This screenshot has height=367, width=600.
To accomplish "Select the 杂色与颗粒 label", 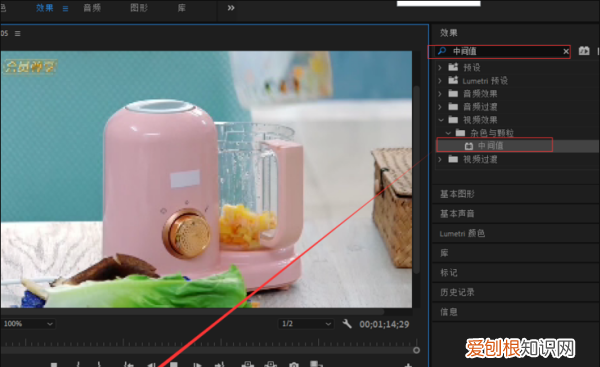I will [x=492, y=133].
